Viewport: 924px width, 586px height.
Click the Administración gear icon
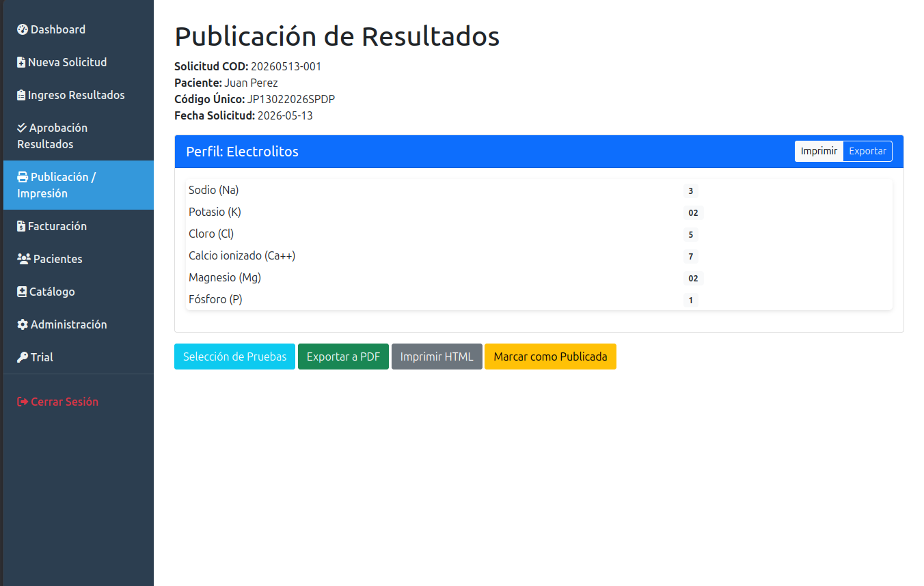[23, 324]
